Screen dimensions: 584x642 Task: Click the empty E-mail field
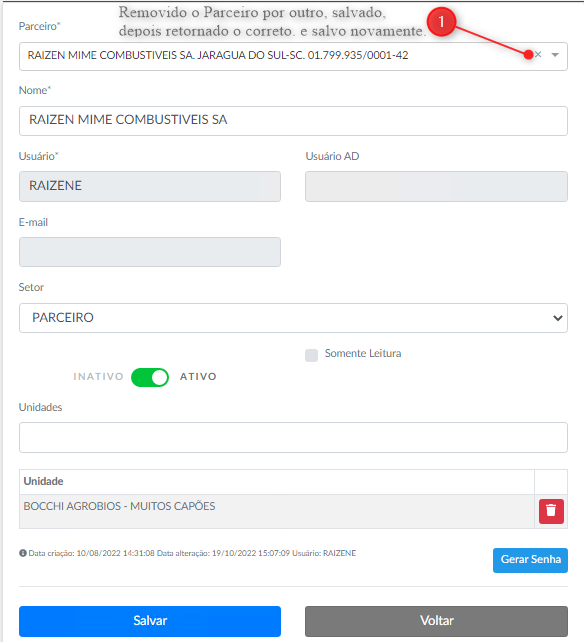tap(150, 252)
